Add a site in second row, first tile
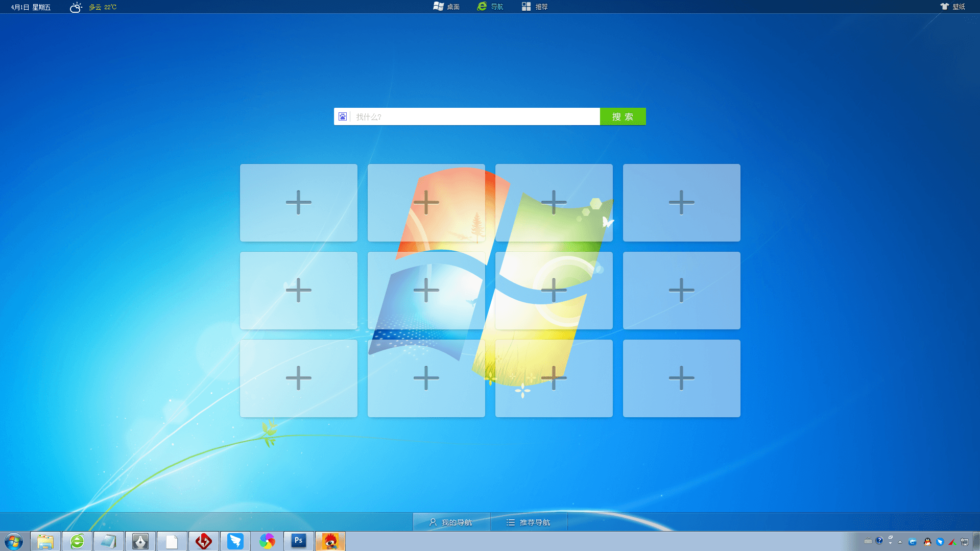Viewport: 980px width, 551px height. 299,291
